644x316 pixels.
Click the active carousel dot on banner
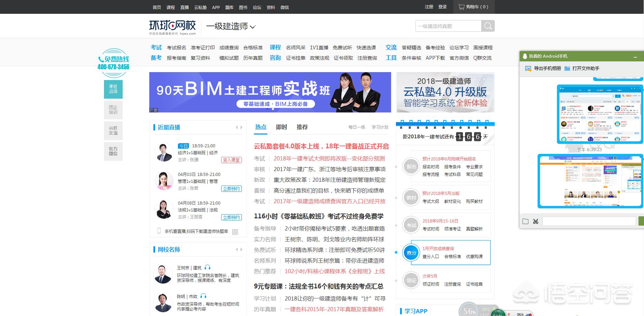[x=273, y=109]
